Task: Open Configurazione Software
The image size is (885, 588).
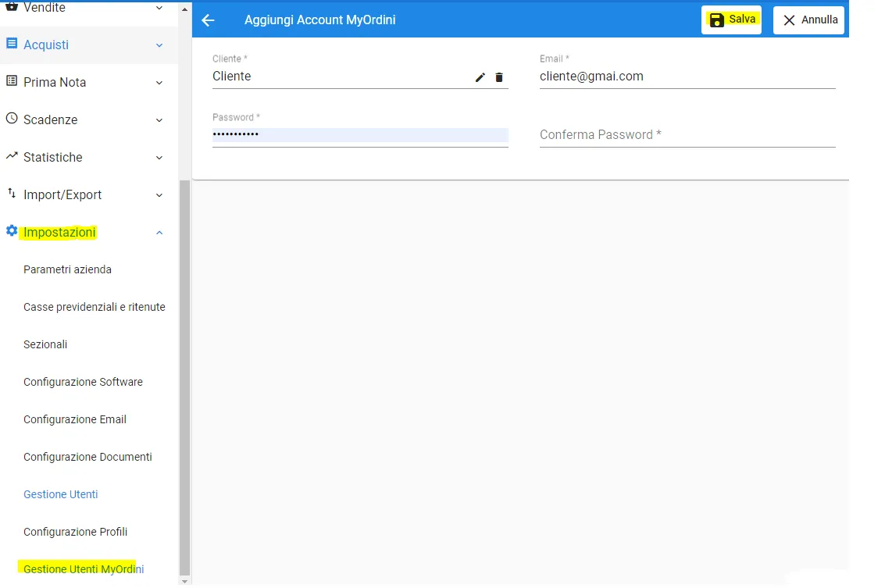Action: click(83, 382)
